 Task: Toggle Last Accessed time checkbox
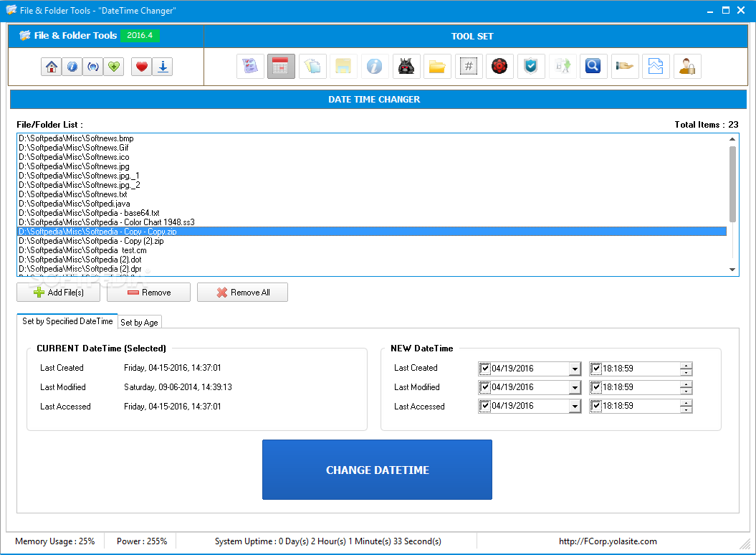click(x=596, y=406)
